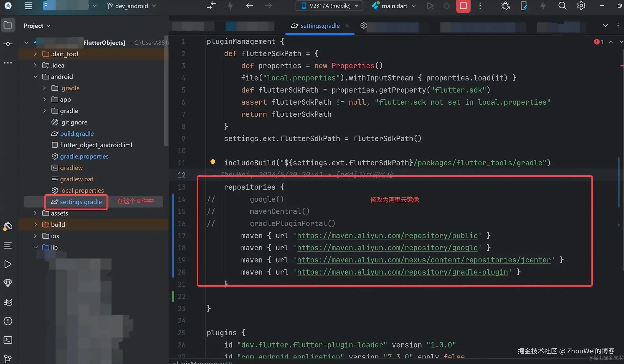Image resolution: width=624 pixels, height=364 pixels.
Task: Expand the assets folder
Action: [x=35, y=213]
